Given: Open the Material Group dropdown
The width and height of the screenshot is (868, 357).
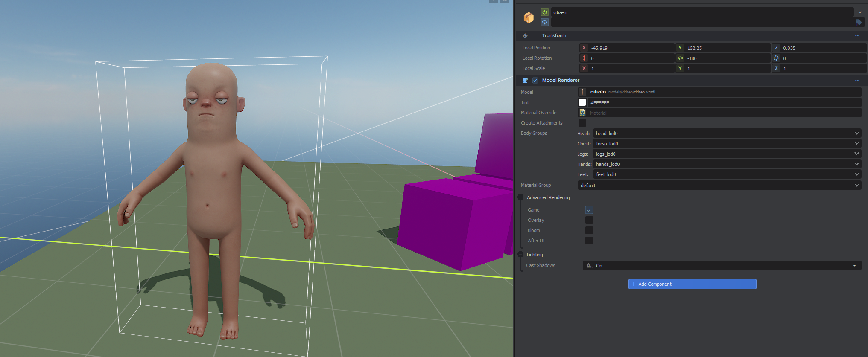Looking at the screenshot, I should [x=719, y=185].
